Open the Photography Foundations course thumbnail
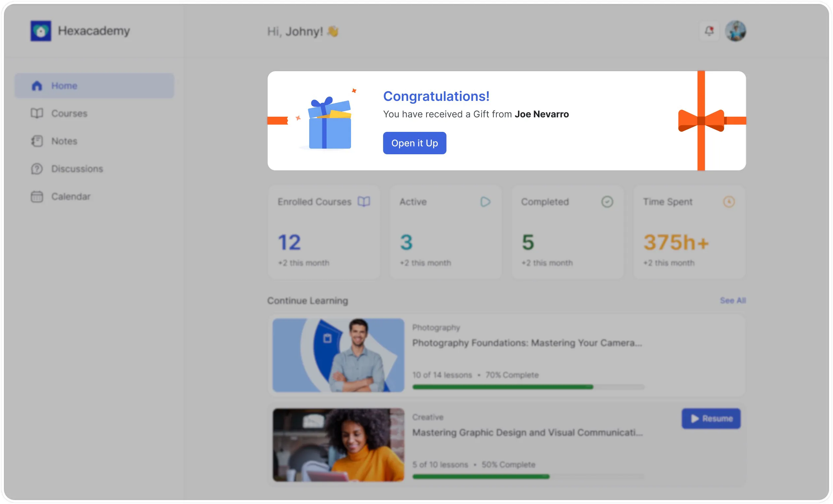Screen dimensions: 833x504 pyautogui.click(x=338, y=355)
